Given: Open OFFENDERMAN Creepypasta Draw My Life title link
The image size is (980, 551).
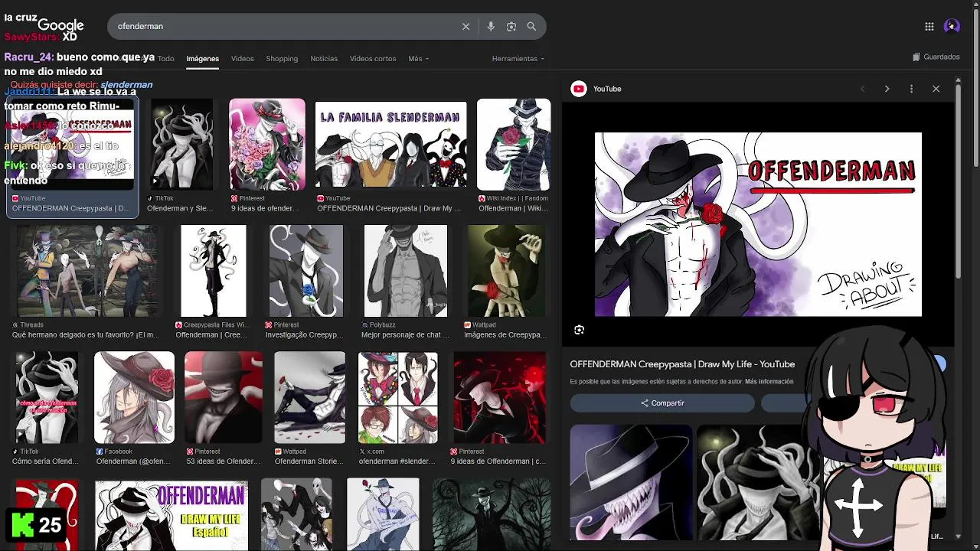Looking at the screenshot, I should [x=682, y=364].
